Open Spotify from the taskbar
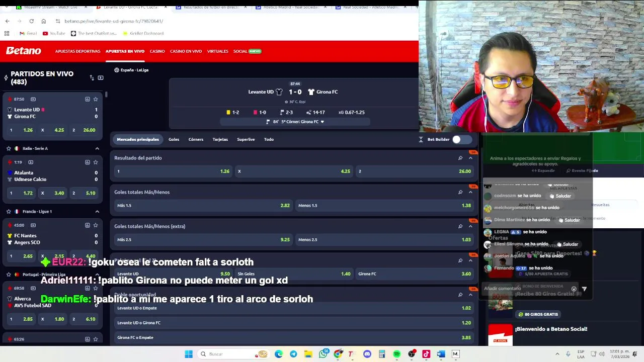The image size is (644, 362). (396, 354)
